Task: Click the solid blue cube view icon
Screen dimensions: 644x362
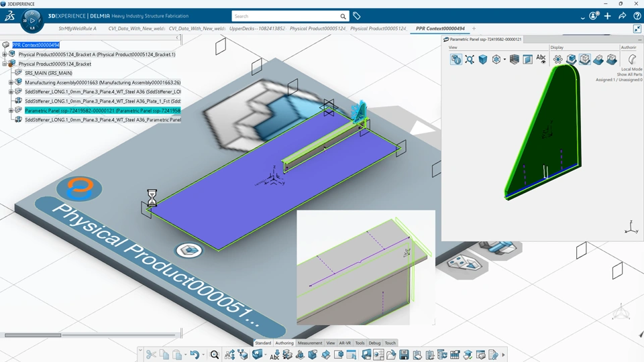Action: pos(483,60)
